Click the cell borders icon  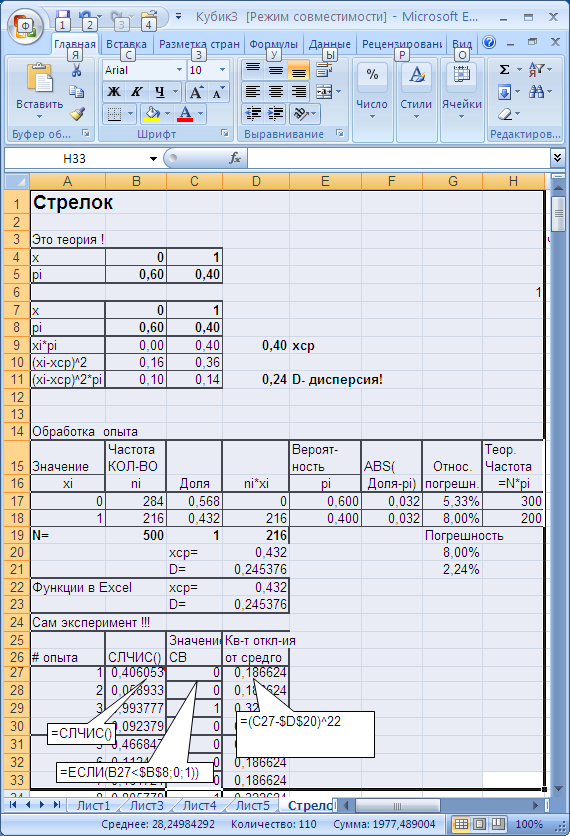[x=114, y=114]
